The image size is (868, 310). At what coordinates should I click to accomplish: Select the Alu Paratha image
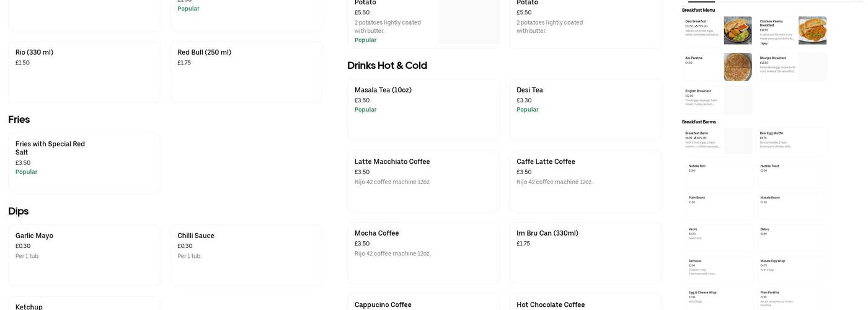[x=738, y=67]
